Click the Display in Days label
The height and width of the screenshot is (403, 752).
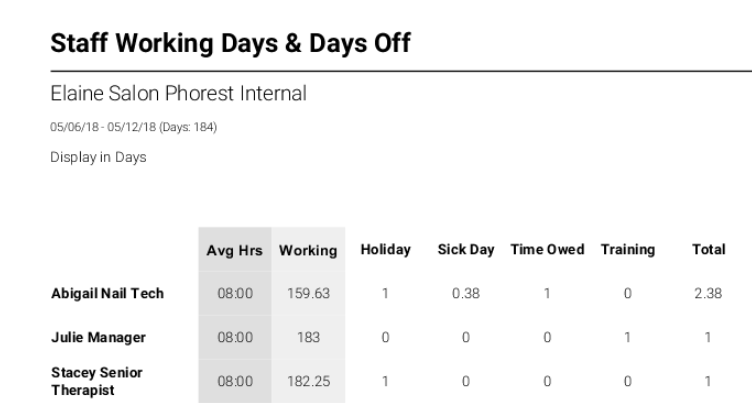pos(98,157)
